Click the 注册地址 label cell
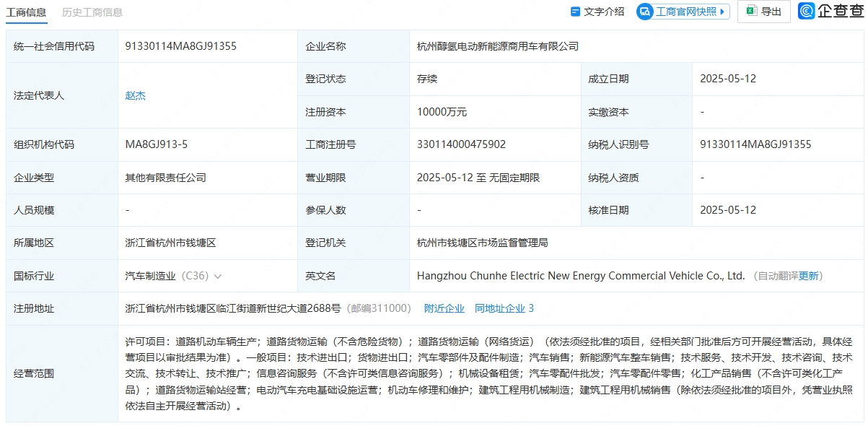Image resolution: width=868 pixels, height=426 pixels. 62,308
